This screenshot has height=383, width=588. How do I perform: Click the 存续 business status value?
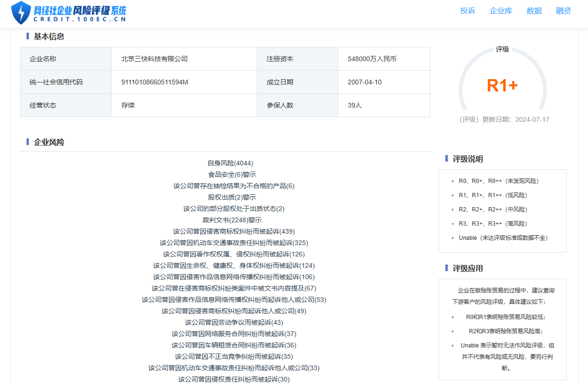(x=128, y=105)
